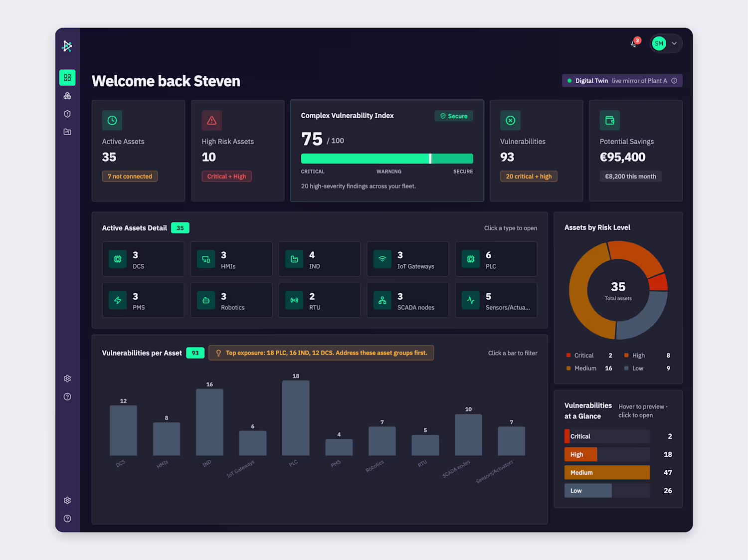Click the PMS lightning bolt icon
Image resolution: width=748 pixels, height=560 pixels.
tap(118, 300)
